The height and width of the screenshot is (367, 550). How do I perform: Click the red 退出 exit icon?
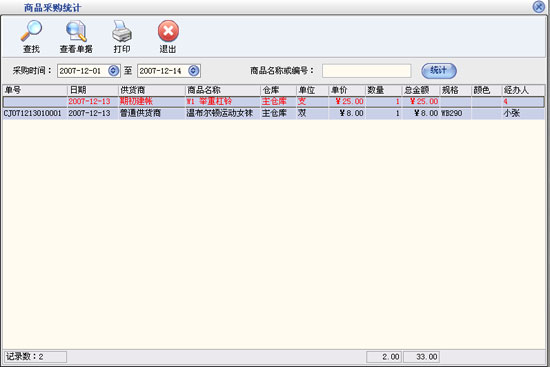coord(168,31)
